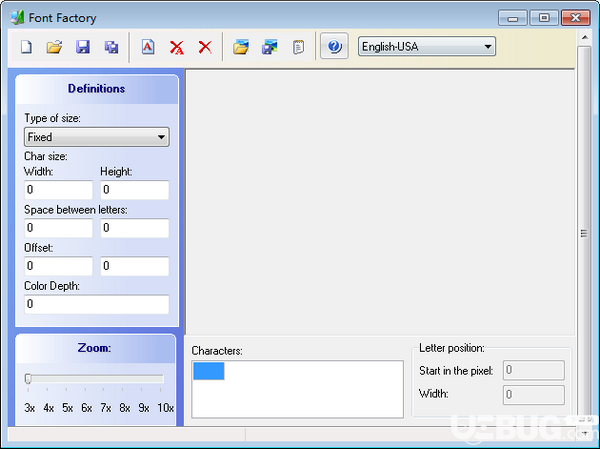Set the zoom slider to 6x
Viewport: 600px width, 449px height.
click(x=85, y=379)
